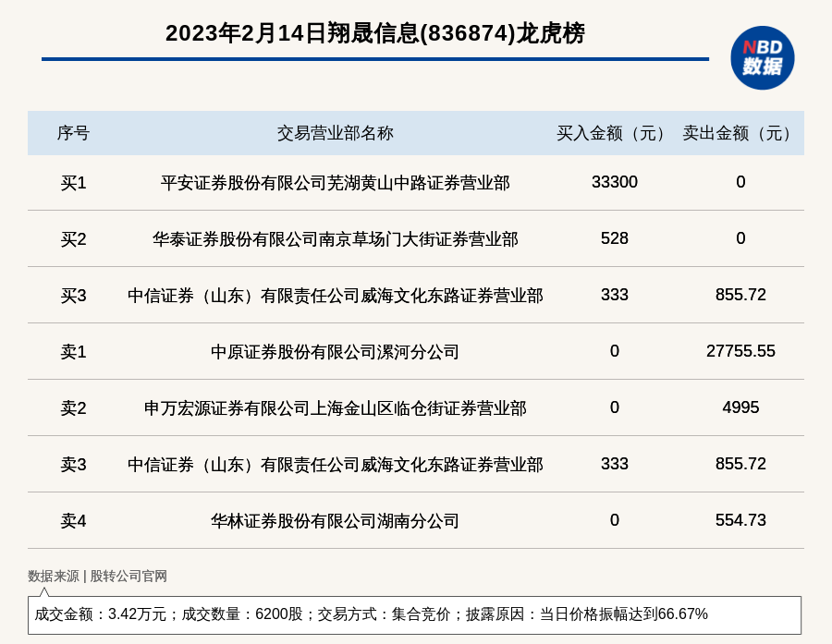Screen dimensions: 832x644
Task: Click the sell amount 27755.55
Action: (740, 351)
